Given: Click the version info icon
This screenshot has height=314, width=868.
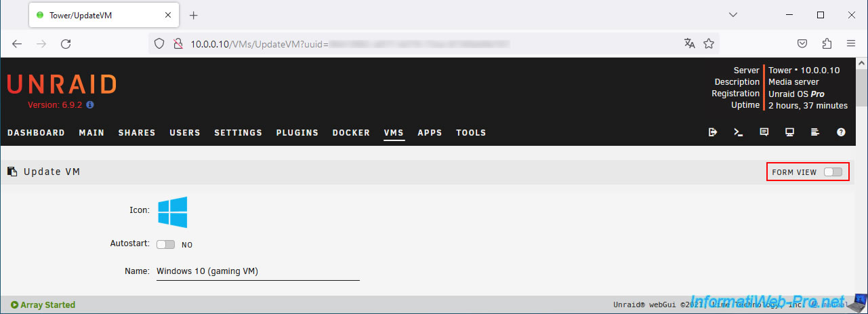Looking at the screenshot, I should pos(89,105).
